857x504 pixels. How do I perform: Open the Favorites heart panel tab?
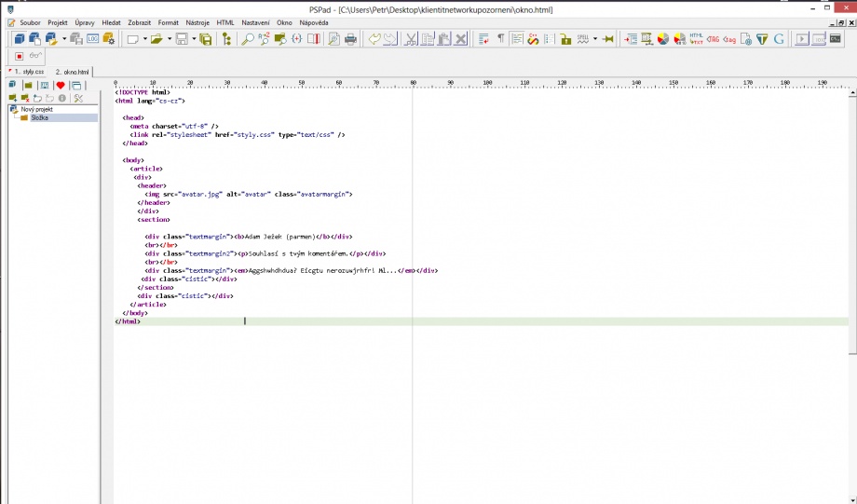tap(61, 85)
